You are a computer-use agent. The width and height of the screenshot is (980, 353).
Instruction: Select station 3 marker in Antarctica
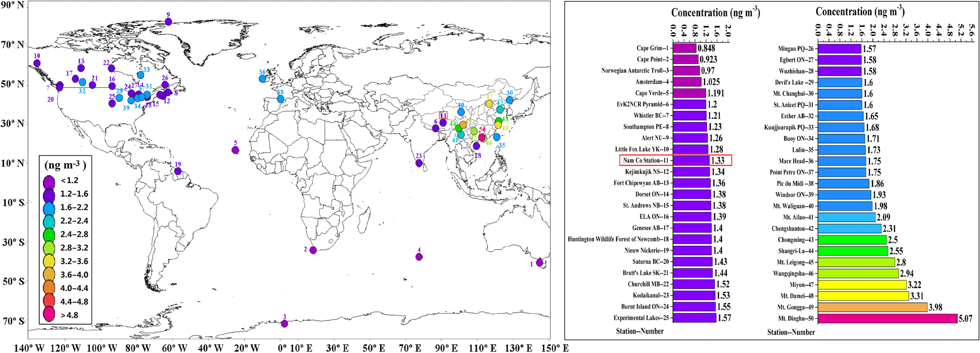284,324
